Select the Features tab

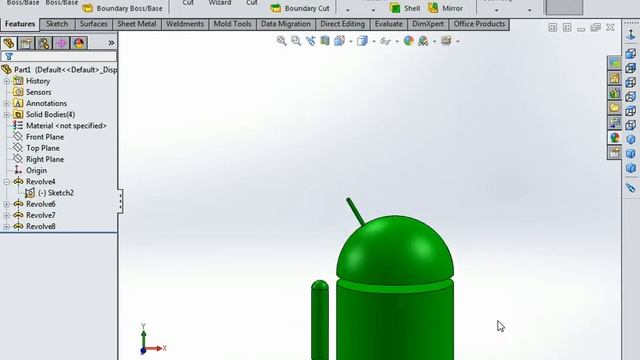click(x=20, y=24)
